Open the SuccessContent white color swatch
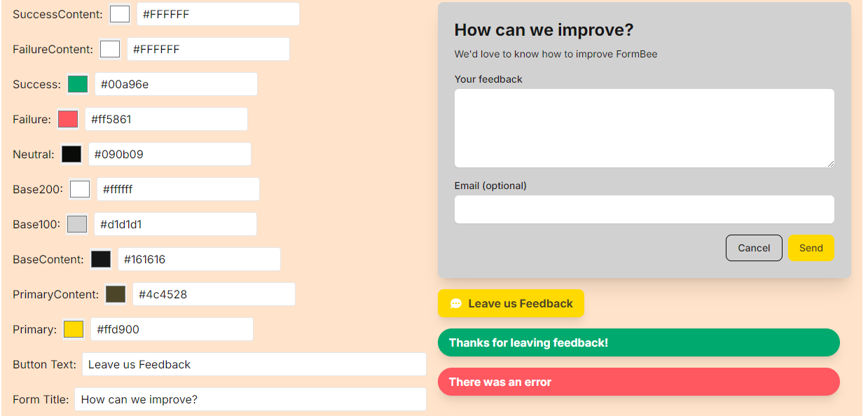Viewport: 868px width, 416px height. pos(120,14)
